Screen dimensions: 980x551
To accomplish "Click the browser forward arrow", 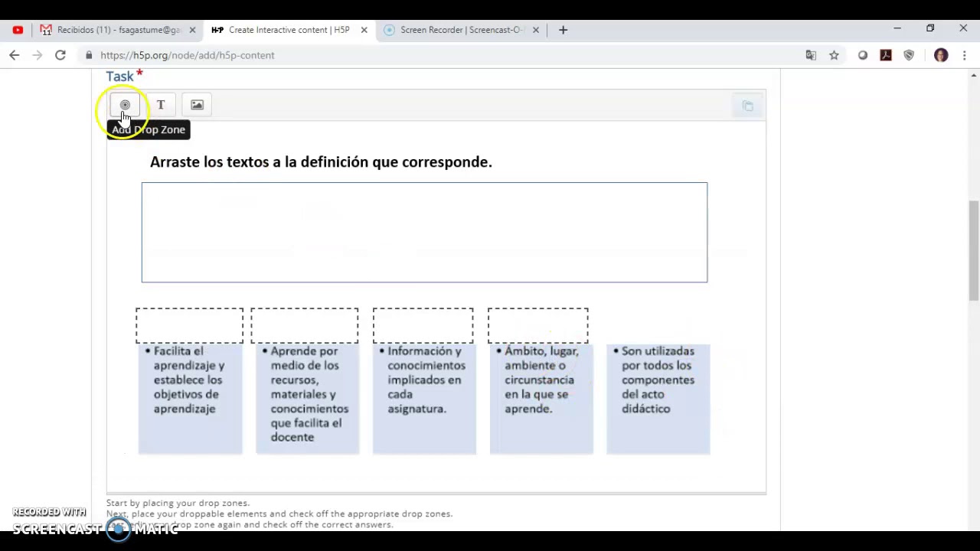I will tap(37, 55).
